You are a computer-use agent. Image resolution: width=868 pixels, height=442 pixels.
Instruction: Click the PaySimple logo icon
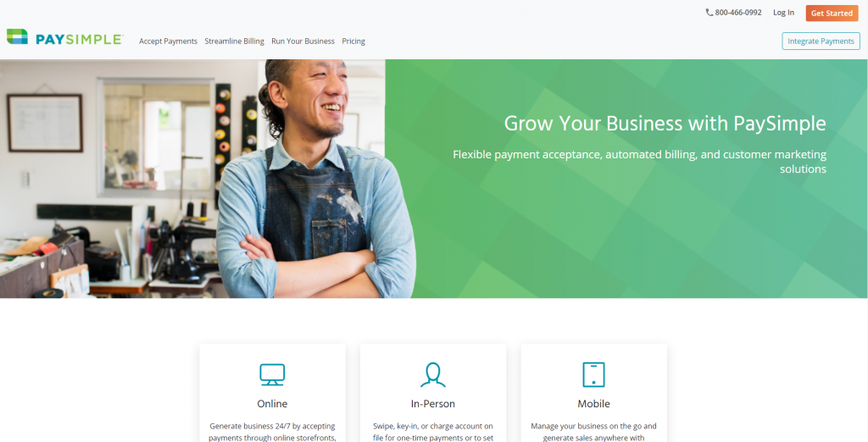pos(17,36)
